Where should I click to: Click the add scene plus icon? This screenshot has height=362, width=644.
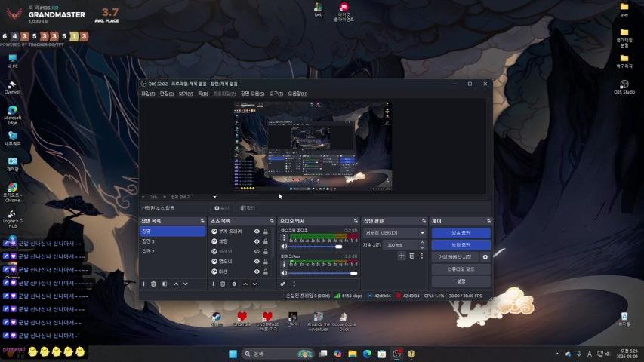coord(143,284)
